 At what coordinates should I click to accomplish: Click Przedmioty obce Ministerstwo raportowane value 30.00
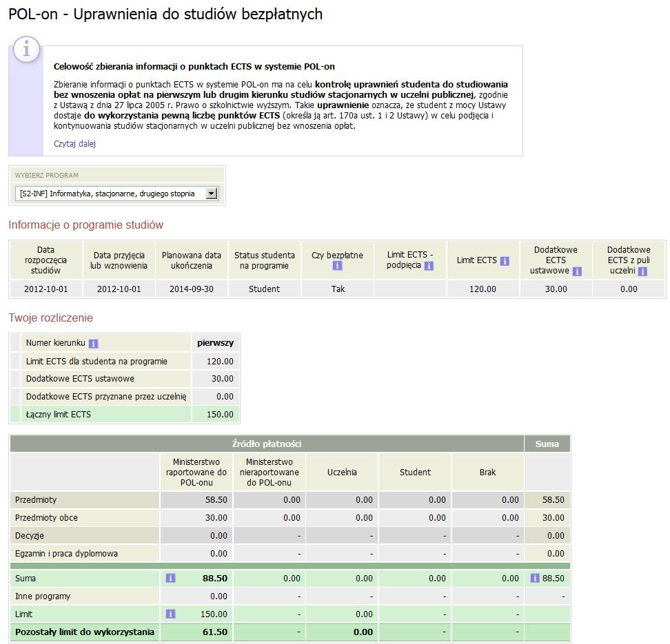pos(216,517)
